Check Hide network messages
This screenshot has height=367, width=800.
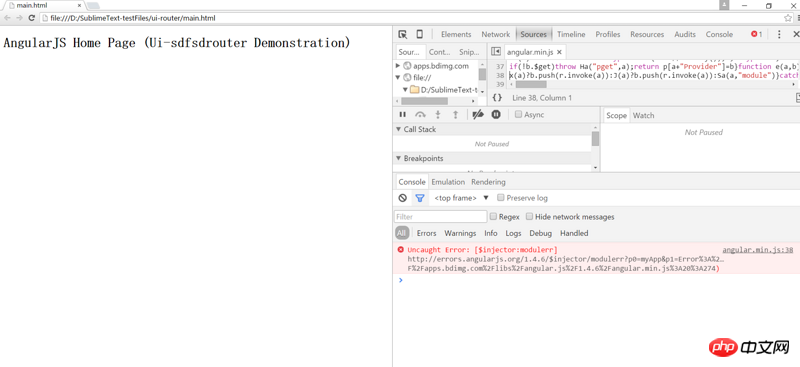click(x=530, y=216)
